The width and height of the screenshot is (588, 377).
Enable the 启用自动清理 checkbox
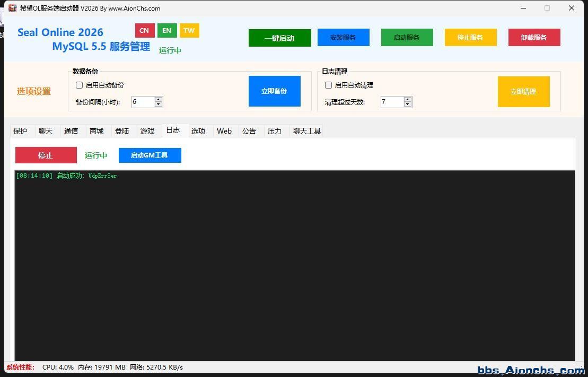click(328, 85)
